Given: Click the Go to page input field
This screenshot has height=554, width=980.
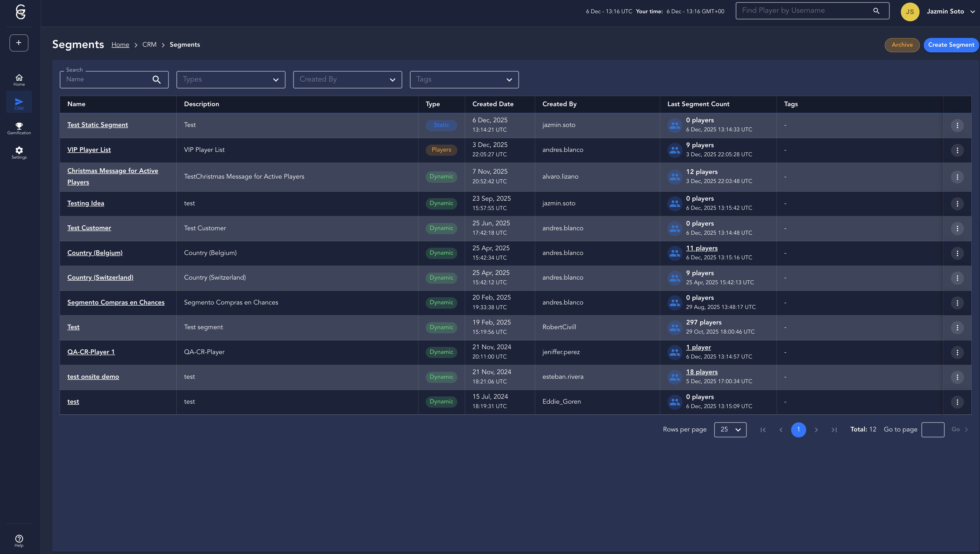Looking at the screenshot, I should tap(933, 429).
